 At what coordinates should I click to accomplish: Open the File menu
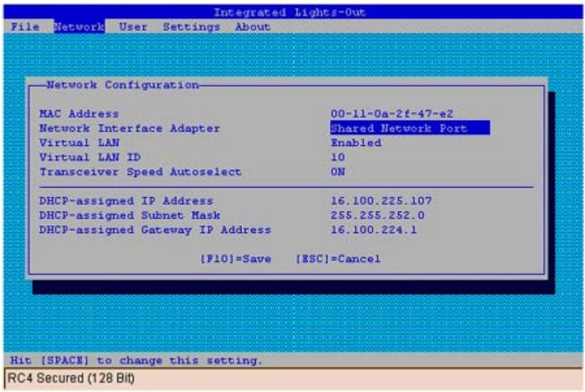[25, 27]
